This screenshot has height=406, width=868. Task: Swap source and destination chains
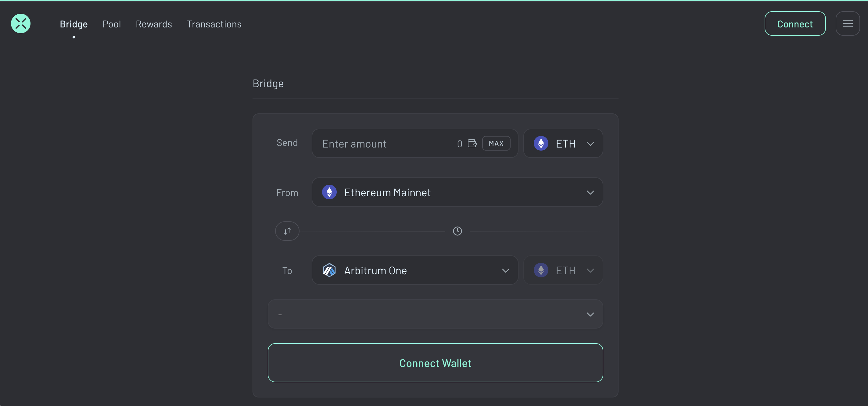287,231
